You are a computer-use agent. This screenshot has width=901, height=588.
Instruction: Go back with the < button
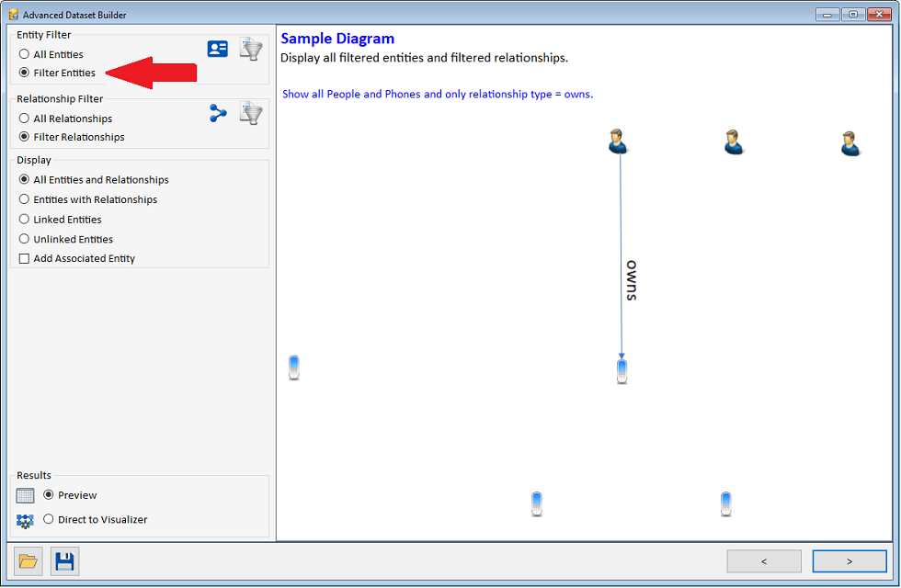point(764,561)
